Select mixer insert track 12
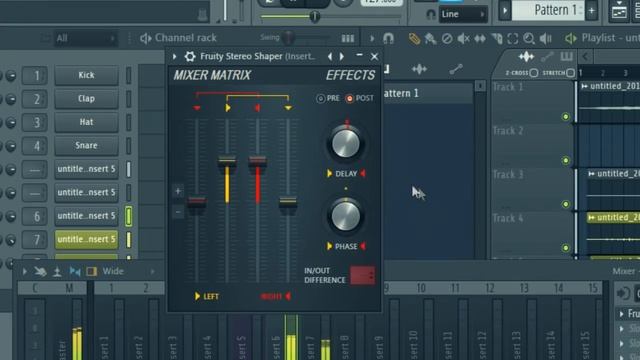The height and width of the screenshot is (360, 640). (x=490, y=288)
